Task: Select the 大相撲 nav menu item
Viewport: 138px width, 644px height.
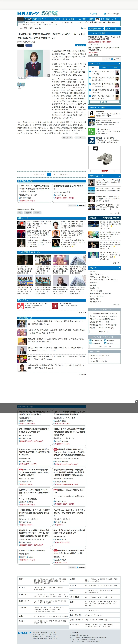Action: (x=71, y=19)
